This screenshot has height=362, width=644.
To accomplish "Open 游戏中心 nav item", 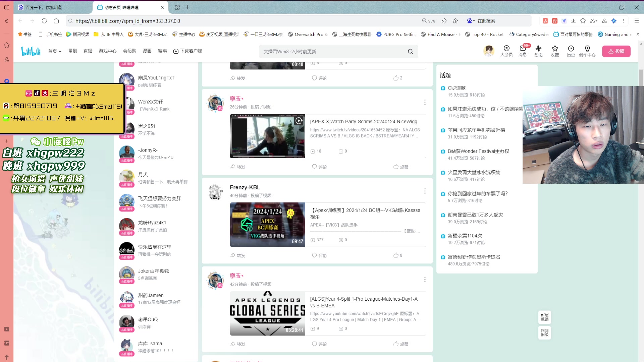I will pyautogui.click(x=108, y=51).
